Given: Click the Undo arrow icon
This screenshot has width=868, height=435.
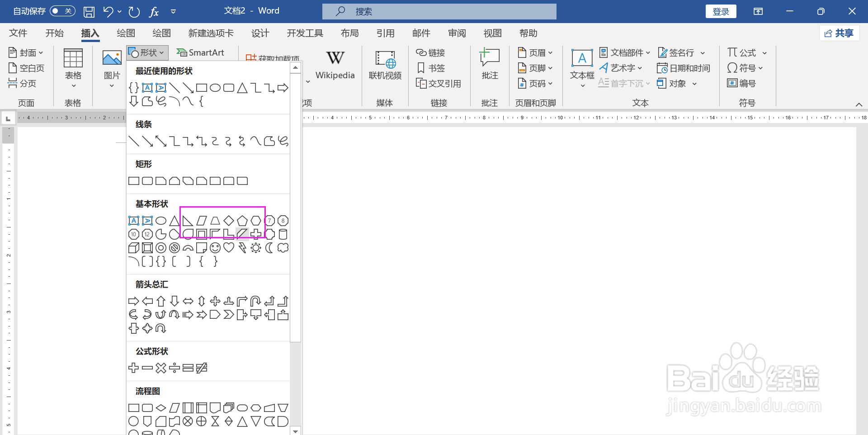Looking at the screenshot, I should (108, 11).
